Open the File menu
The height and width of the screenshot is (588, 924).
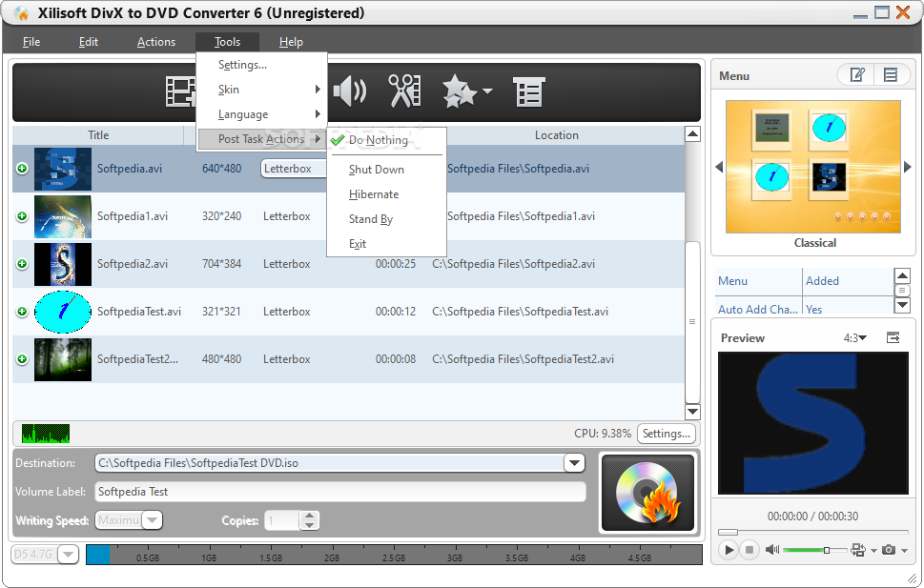coord(31,42)
